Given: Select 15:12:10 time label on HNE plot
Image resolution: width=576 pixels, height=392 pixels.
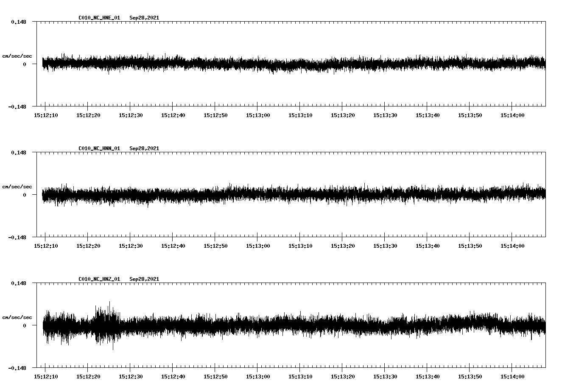Looking at the screenshot, I should pos(46,115).
